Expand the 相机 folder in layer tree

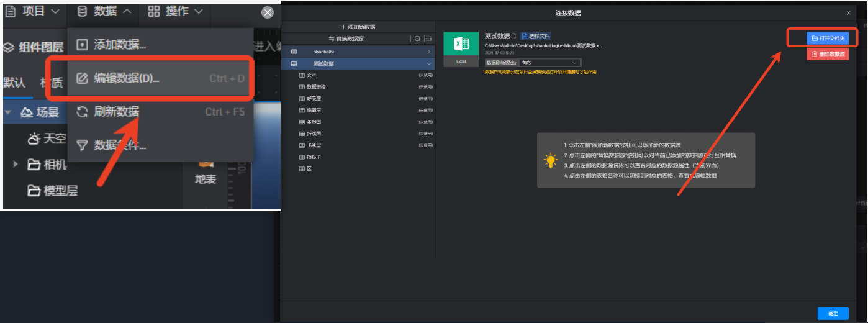(16, 165)
